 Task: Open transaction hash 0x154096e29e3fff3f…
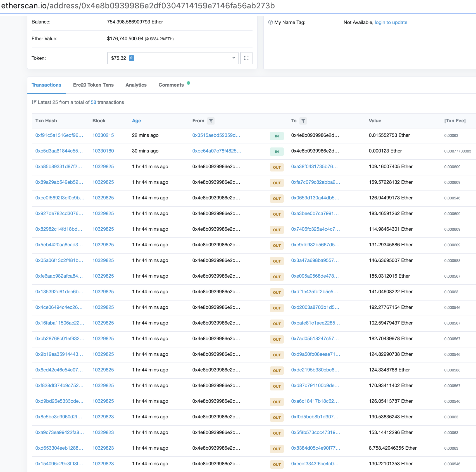pos(59,464)
